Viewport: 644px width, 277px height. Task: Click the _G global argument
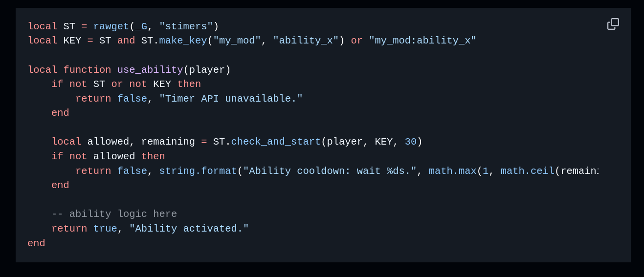(141, 26)
